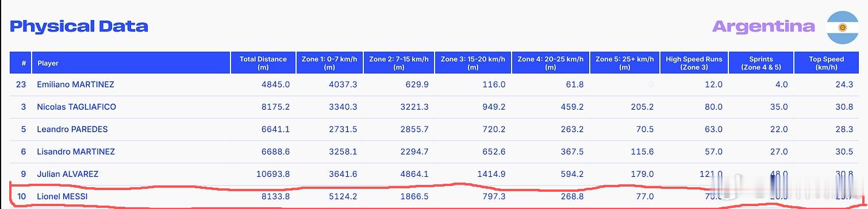Click Zone 3 value 1414.9
Image resolution: width=868 pixels, height=209 pixels.
[491, 174]
